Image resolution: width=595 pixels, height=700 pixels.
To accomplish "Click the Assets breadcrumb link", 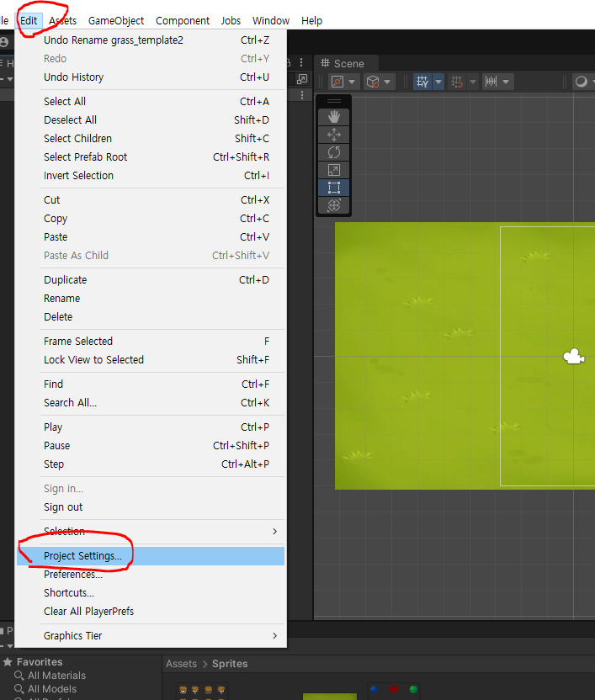I will pos(180,664).
